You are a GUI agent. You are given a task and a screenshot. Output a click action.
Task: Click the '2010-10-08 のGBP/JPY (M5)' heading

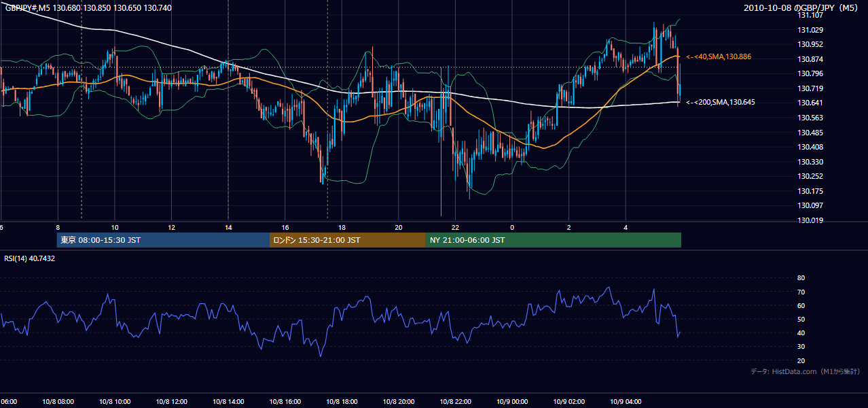[802, 7]
